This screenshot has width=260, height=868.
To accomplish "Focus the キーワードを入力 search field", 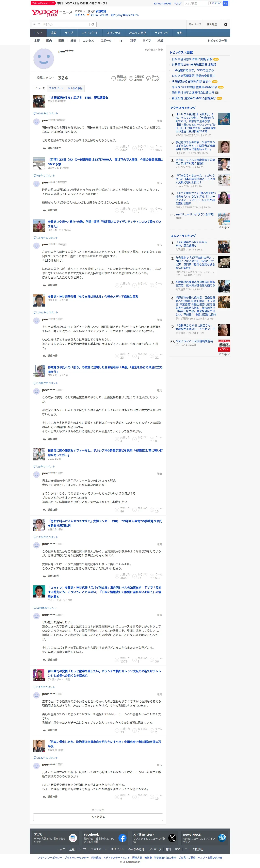I will point(61,24).
